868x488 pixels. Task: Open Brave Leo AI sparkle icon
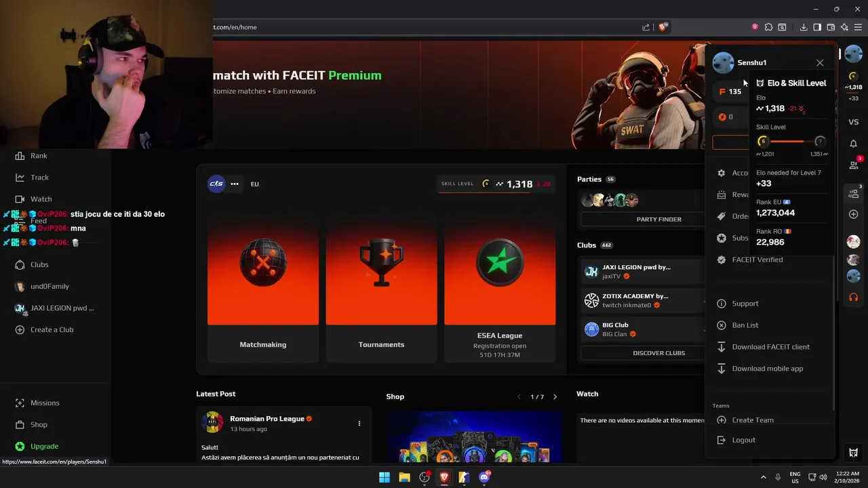[x=844, y=27]
